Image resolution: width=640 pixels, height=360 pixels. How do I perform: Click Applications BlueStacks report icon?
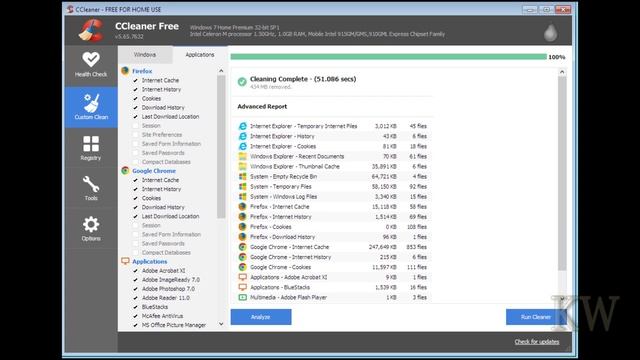click(242, 287)
